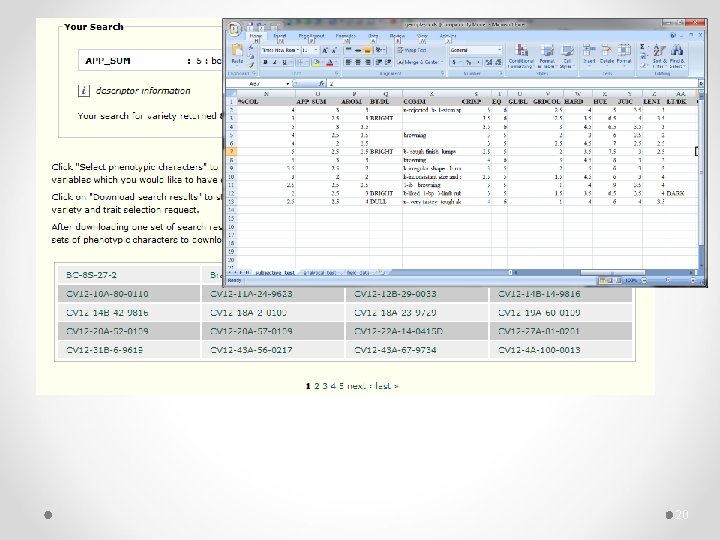Screen dimensions: 720x540
Task: Align text right in Excel
Action: coord(368,62)
